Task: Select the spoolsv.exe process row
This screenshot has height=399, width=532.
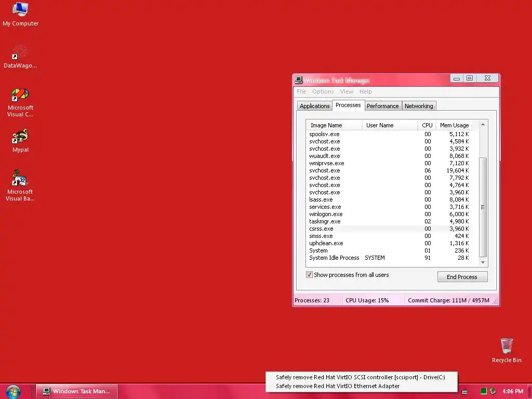Action: click(x=389, y=134)
